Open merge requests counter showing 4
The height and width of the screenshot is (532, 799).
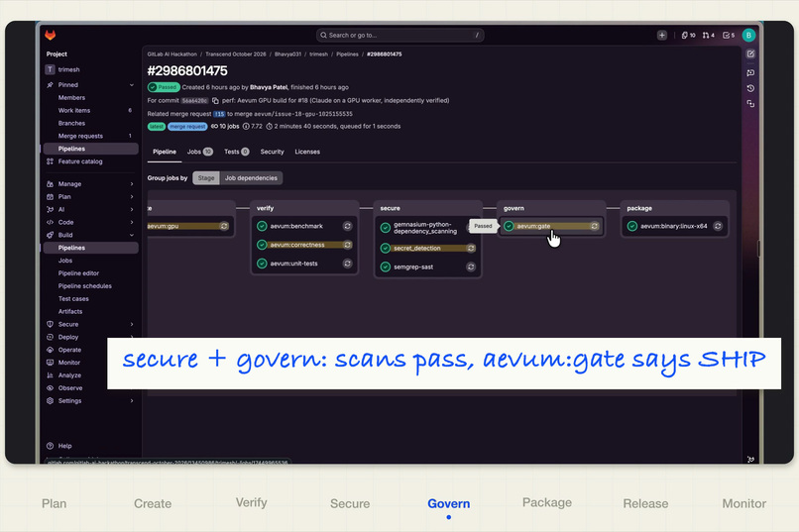pyautogui.click(x=709, y=35)
